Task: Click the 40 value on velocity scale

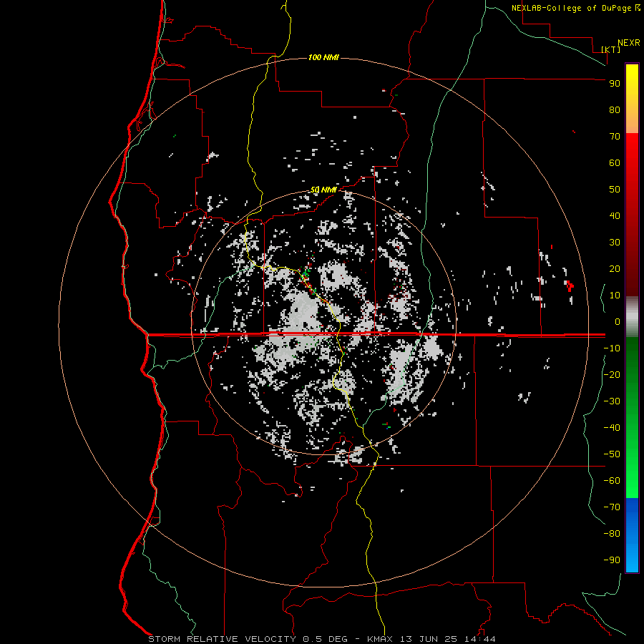Action: pyautogui.click(x=615, y=216)
